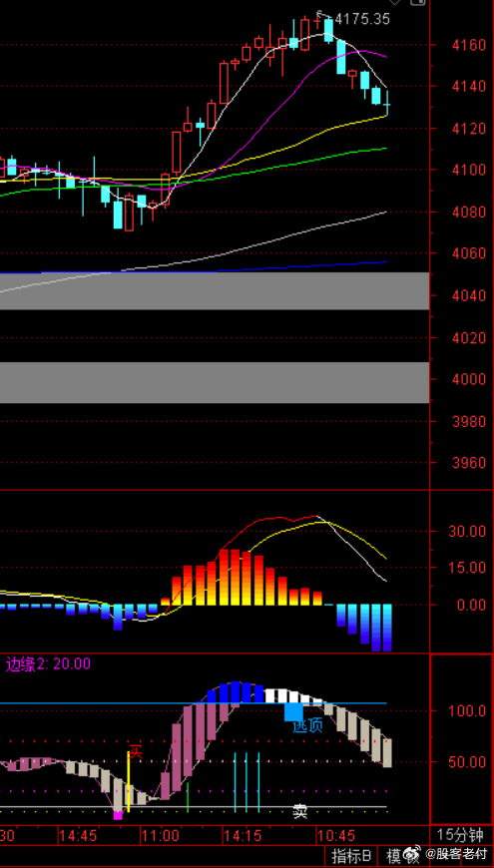Click the 14:15 time axis label
494x868 pixels.
(243, 834)
